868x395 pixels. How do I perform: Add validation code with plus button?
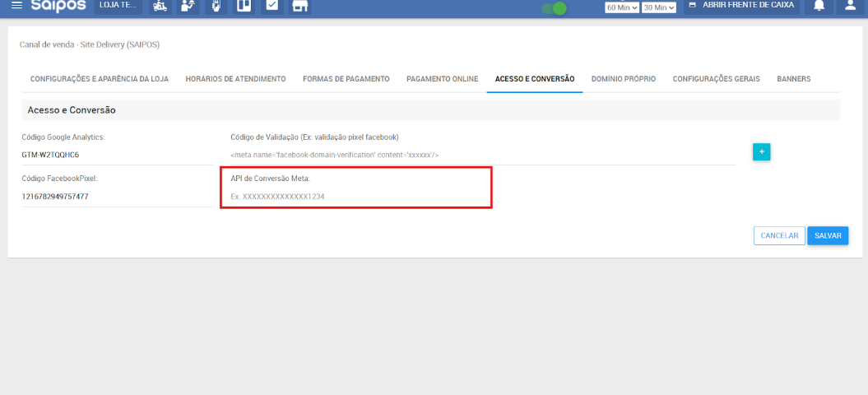tap(761, 152)
